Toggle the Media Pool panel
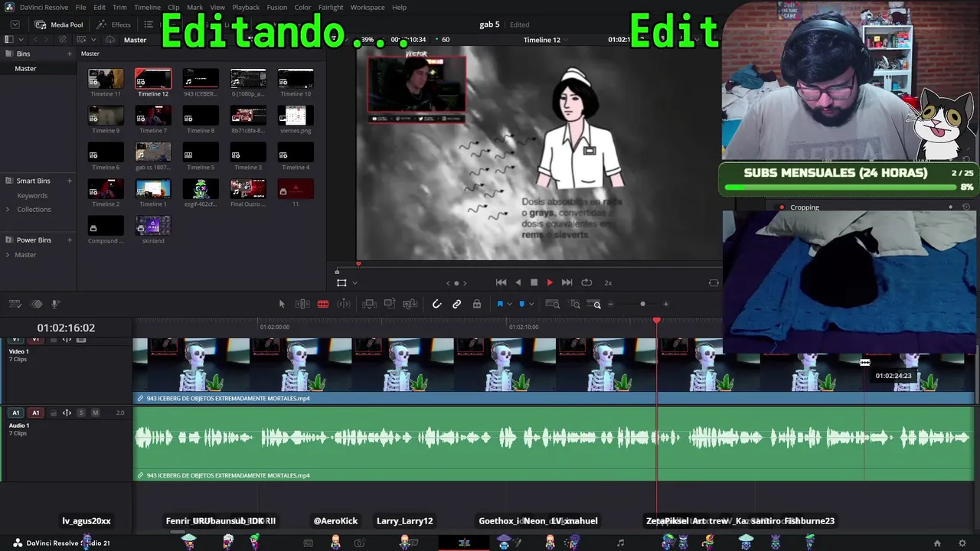 click(x=59, y=24)
